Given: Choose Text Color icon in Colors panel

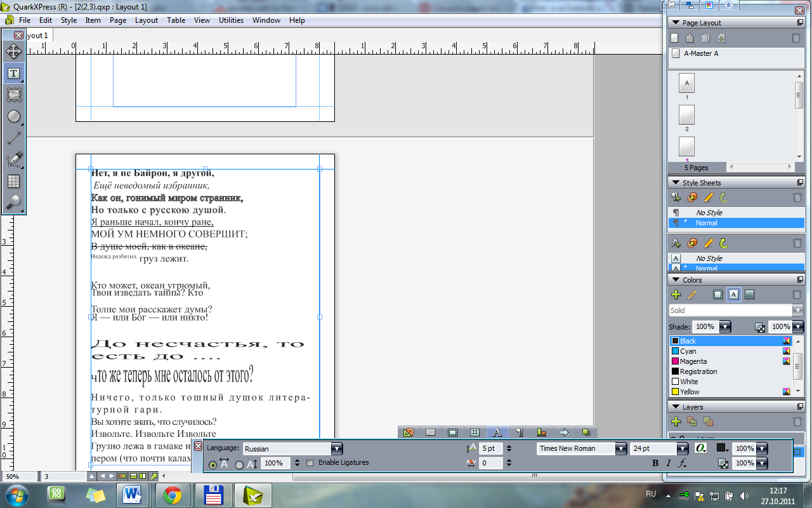Looking at the screenshot, I should pos(734,295).
